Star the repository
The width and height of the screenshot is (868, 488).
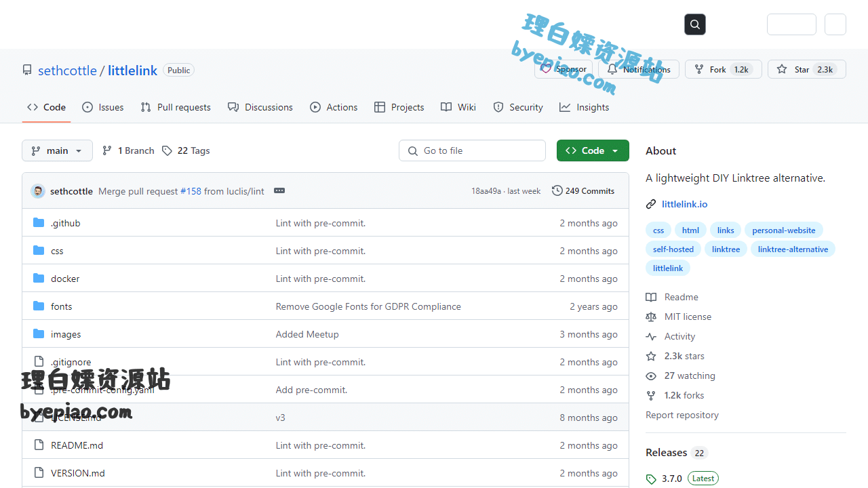[807, 69]
